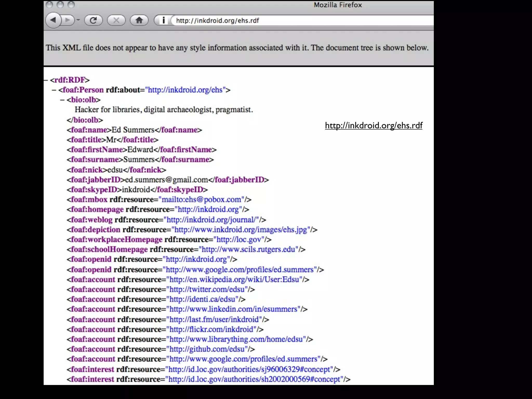Click the interest sj96006329#concept URL

coord(249,369)
